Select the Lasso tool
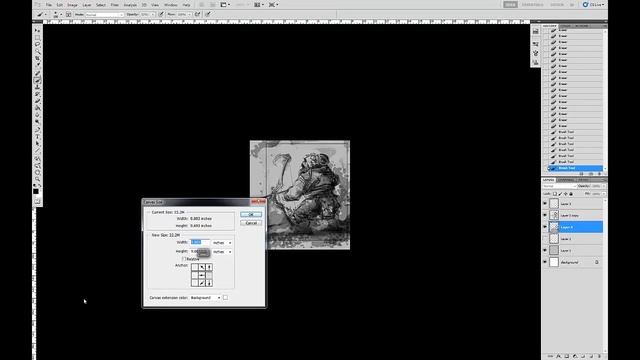 38,44
